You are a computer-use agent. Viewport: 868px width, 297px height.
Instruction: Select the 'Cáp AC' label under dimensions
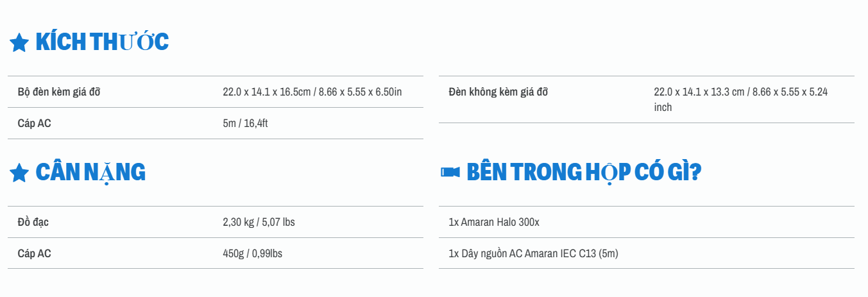tap(35, 123)
